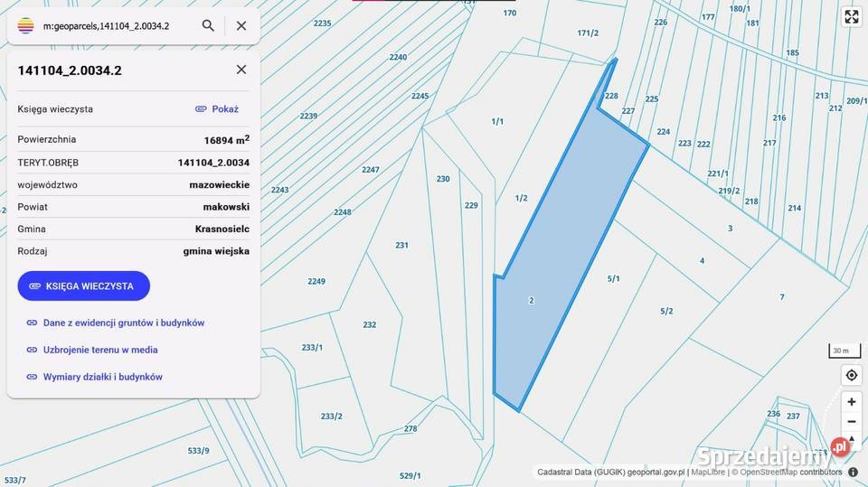Image resolution: width=868 pixels, height=487 pixels.
Task: Click the Powierzchnia label
Action: tap(46, 139)
